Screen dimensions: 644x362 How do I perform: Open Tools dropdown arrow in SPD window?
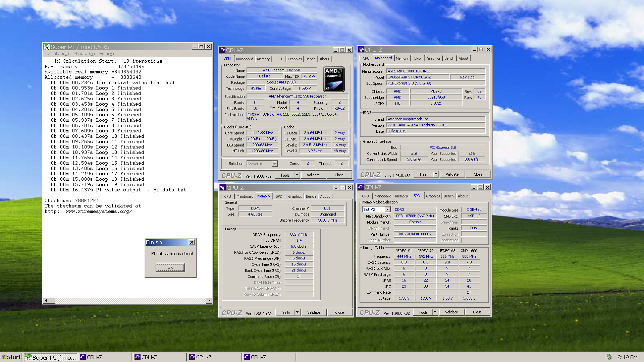pyautogui.click(x=435, y=312)
